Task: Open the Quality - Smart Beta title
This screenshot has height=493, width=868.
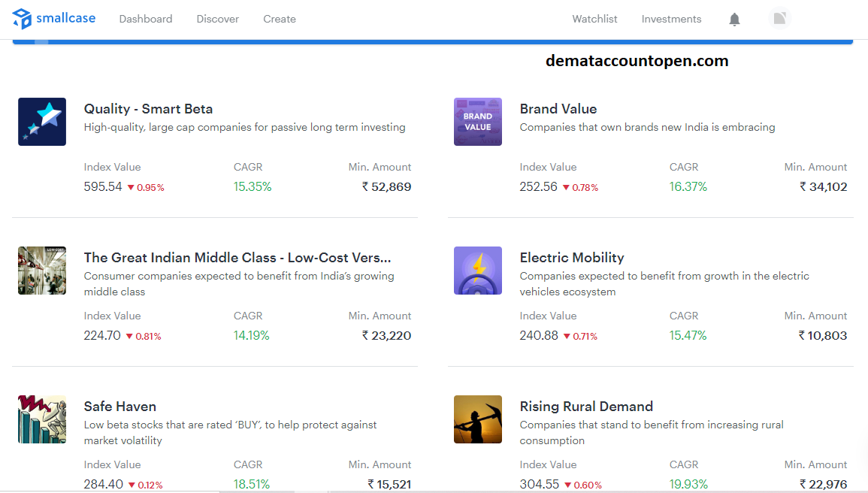Action: pyautogui.click(x=148, y=109)
